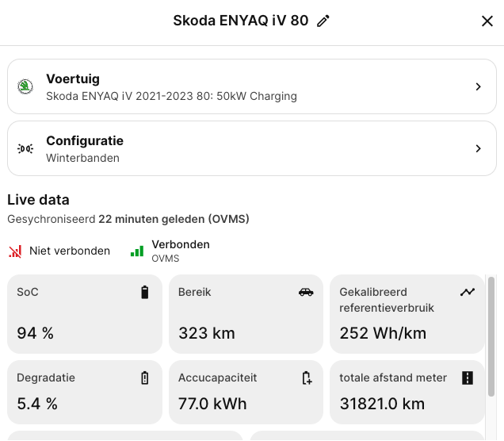Close the Skoda ENYAQ panel

pyautogui.click(x=487, y=21)
